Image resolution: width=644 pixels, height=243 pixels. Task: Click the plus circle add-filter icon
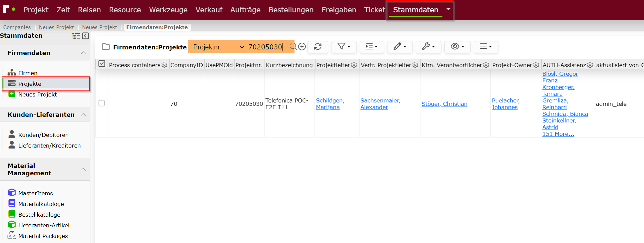click(302, 47)
